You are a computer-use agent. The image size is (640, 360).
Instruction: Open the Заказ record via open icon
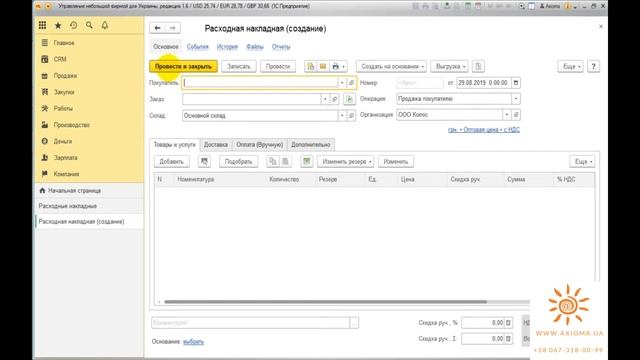[x=334, y=99]
